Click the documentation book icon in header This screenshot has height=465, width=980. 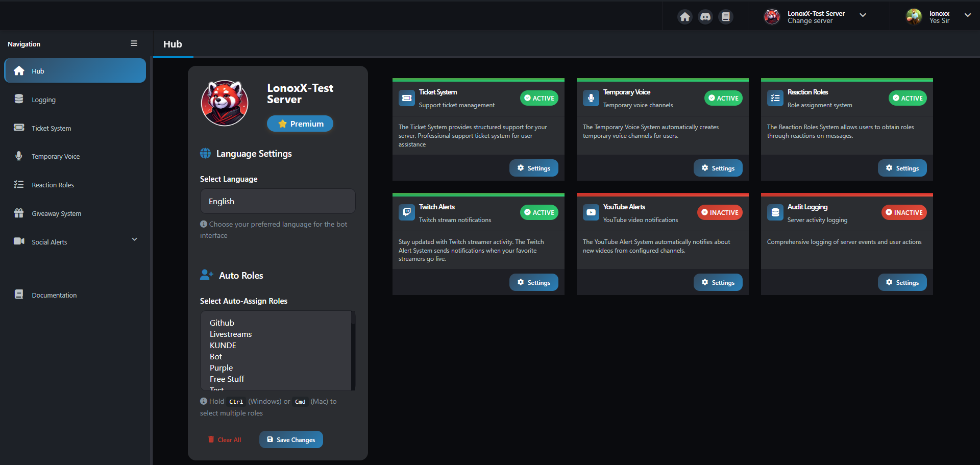[725, 17]
